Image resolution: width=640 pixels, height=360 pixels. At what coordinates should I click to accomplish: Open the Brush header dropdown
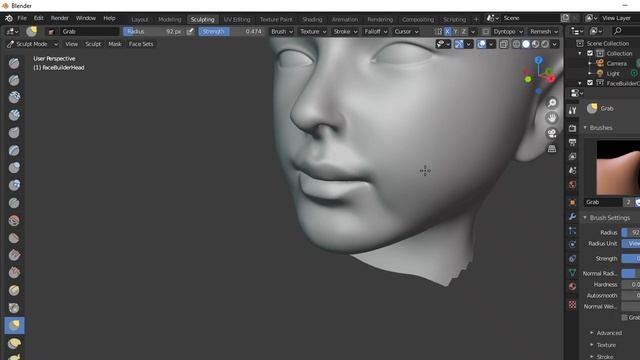[x=282, y=31]
